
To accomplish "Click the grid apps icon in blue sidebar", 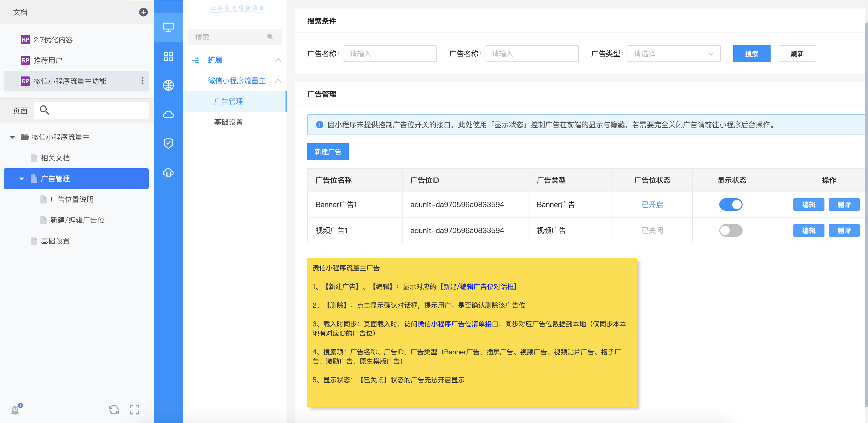I will point(168,56).
